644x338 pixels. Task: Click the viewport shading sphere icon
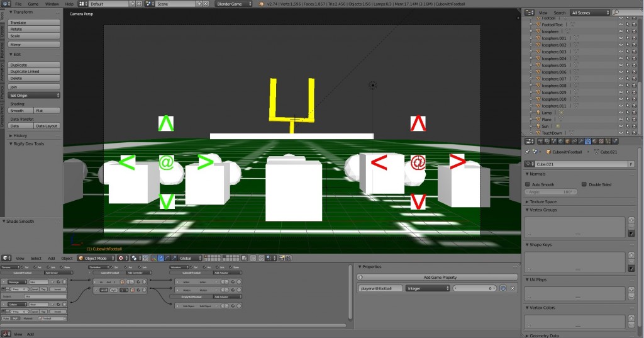coord(121,258)
